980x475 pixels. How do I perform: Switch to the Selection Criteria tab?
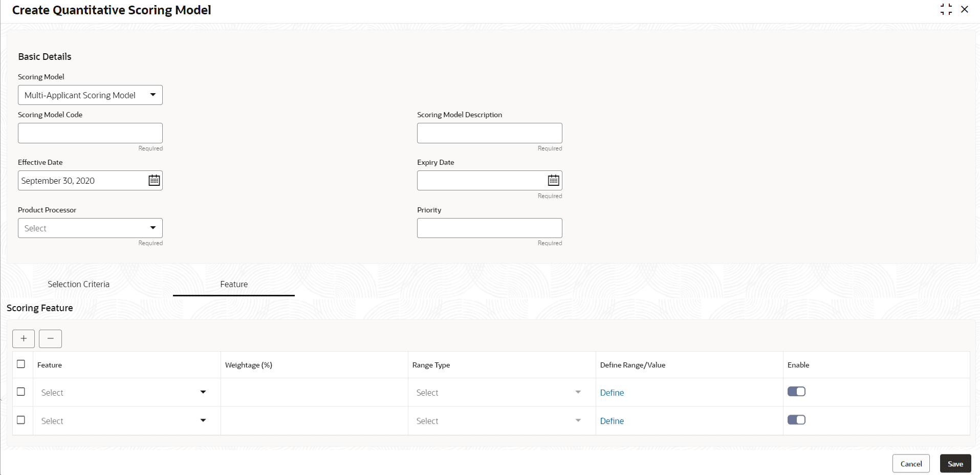(78, 284)
